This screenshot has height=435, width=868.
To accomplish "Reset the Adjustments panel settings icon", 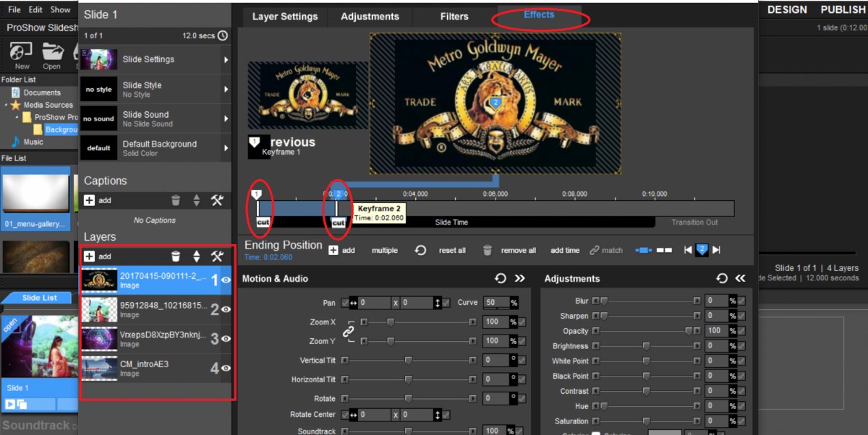I will click(721, 278).
